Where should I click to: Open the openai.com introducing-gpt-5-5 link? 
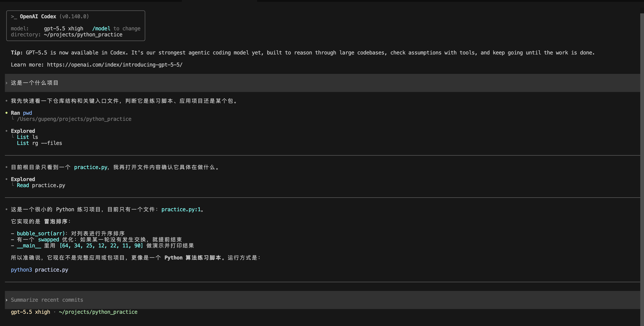[115, 65]
